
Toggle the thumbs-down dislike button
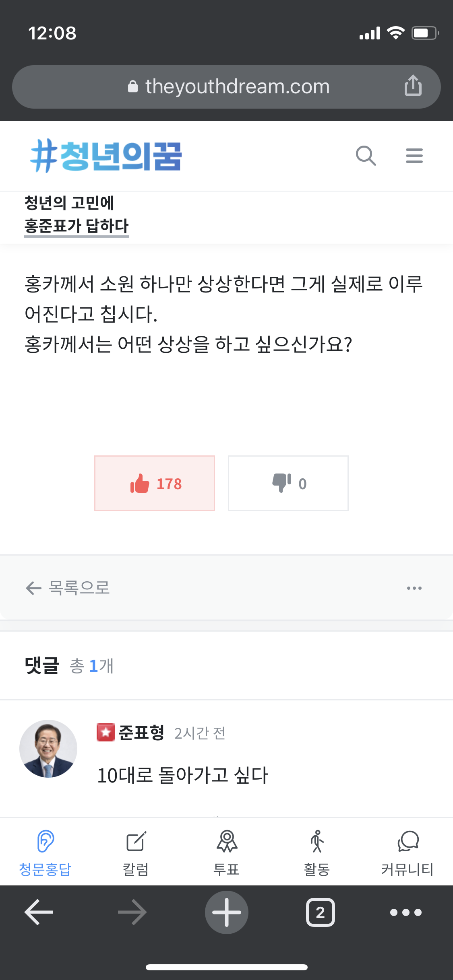click(x=288, y=483)
